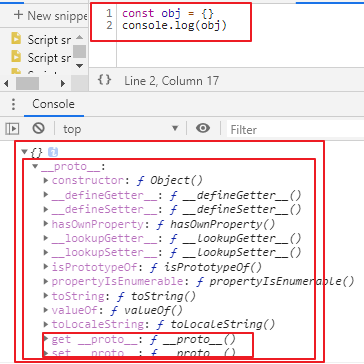The height and width of the screenshot is (364, 364).
Task: Switch to the Console tab
Action: (x=53, y=104)
